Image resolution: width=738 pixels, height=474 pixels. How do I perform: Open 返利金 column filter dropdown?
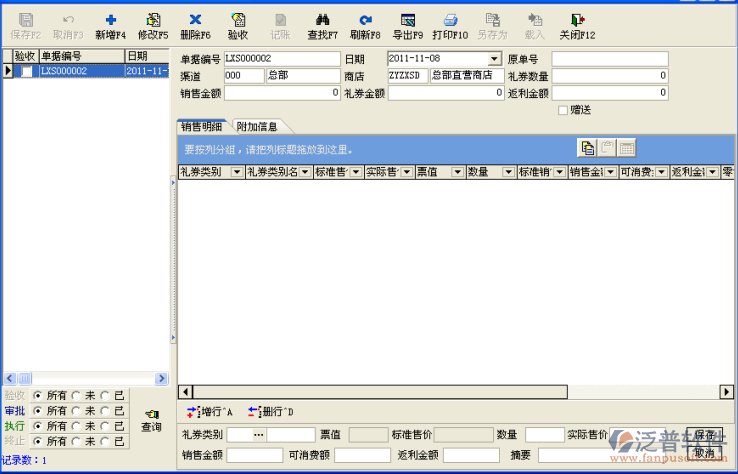click(713, 172)
